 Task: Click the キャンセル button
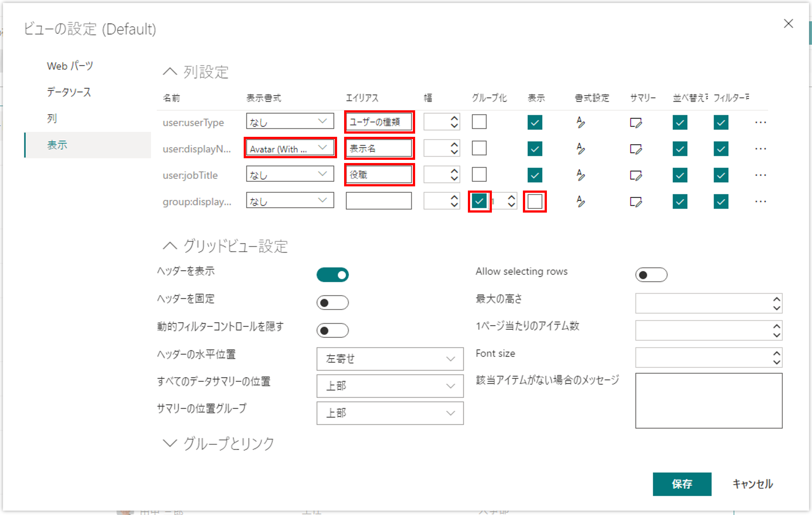752,484
